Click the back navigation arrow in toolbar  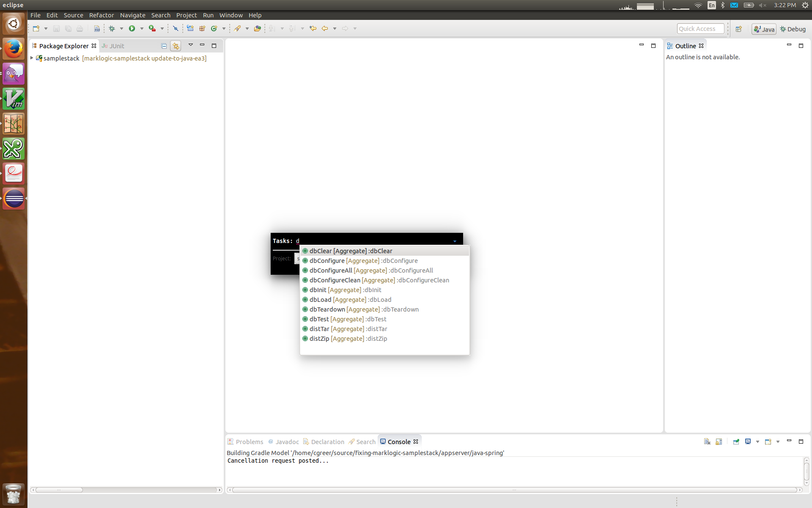tap(325, 28)
